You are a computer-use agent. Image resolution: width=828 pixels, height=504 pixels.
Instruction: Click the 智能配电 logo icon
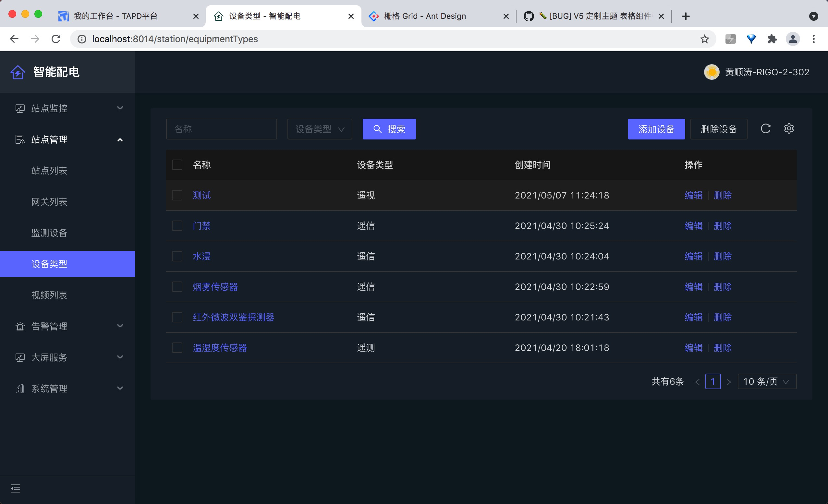(x=18, y=72)
